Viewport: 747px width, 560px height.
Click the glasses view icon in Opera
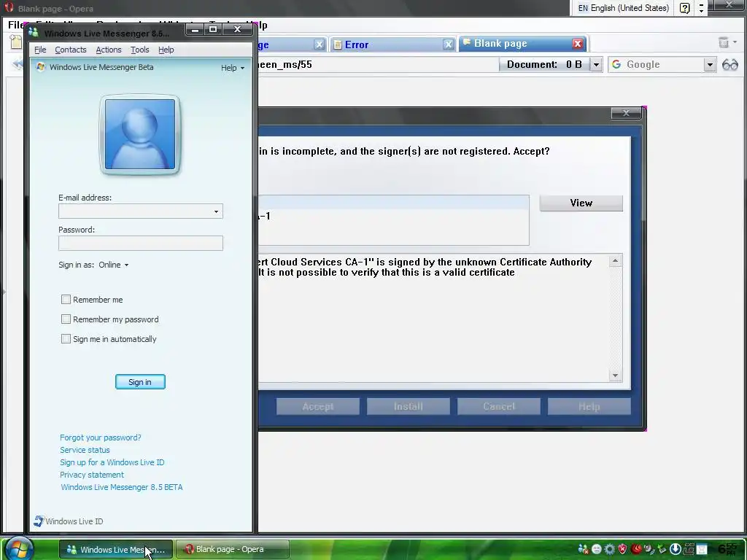[x=729, y=65]
